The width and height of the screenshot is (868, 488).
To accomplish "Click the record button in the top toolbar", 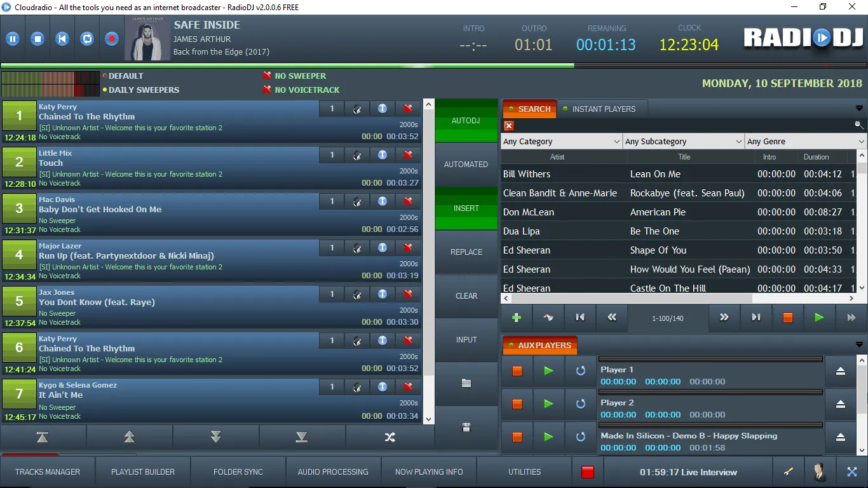I will point(111,39).
